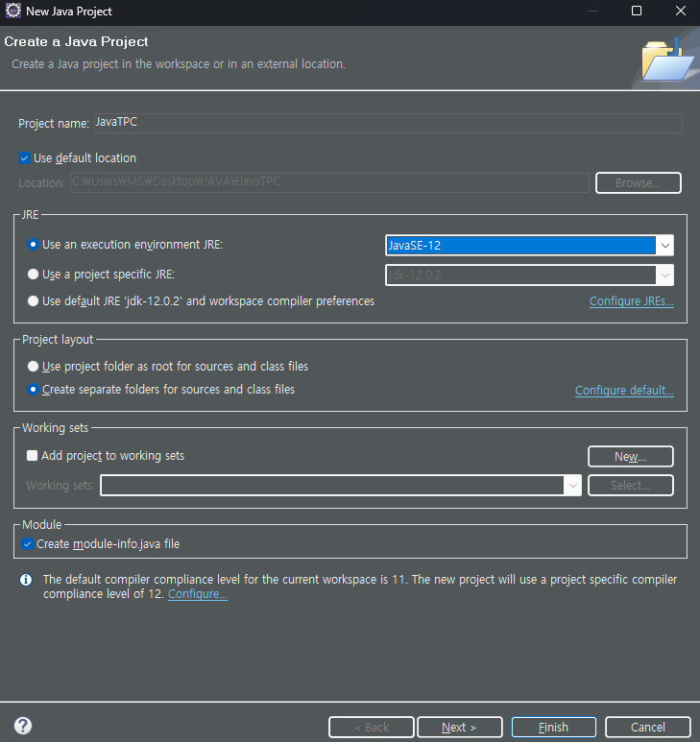Click the Project name field with JavaTPC

388,123
